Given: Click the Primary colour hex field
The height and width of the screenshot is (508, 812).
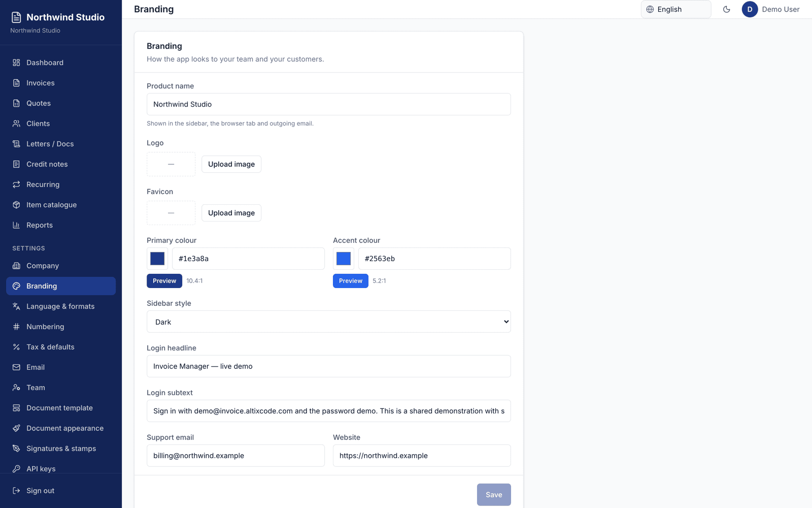Looking at the screenshot, I should point(248,259).
